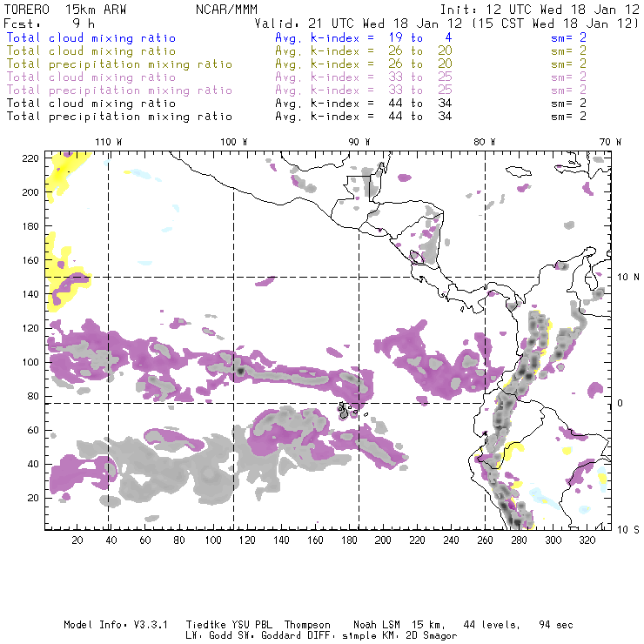Click the "110 W" longitude label

(109, 142)
